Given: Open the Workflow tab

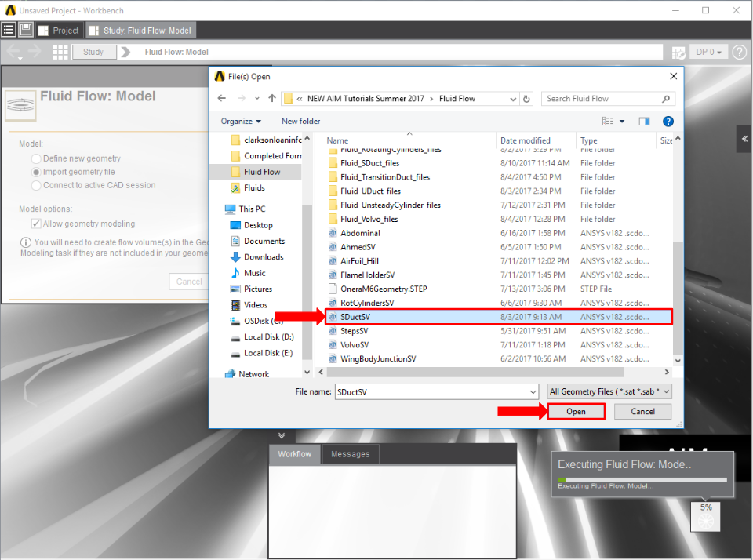Looking at the screenshot, I should point(294,454).
